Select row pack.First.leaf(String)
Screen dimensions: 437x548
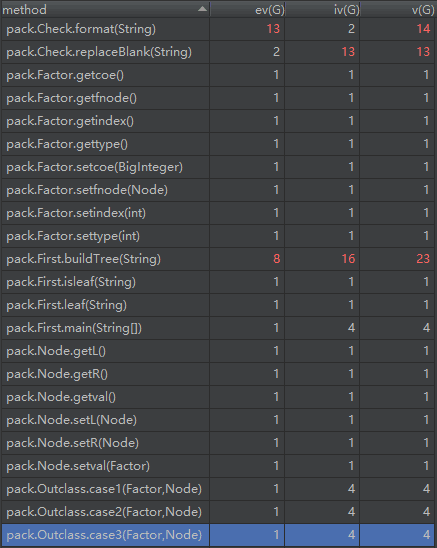pyautogui.click(x=218, y=305)
